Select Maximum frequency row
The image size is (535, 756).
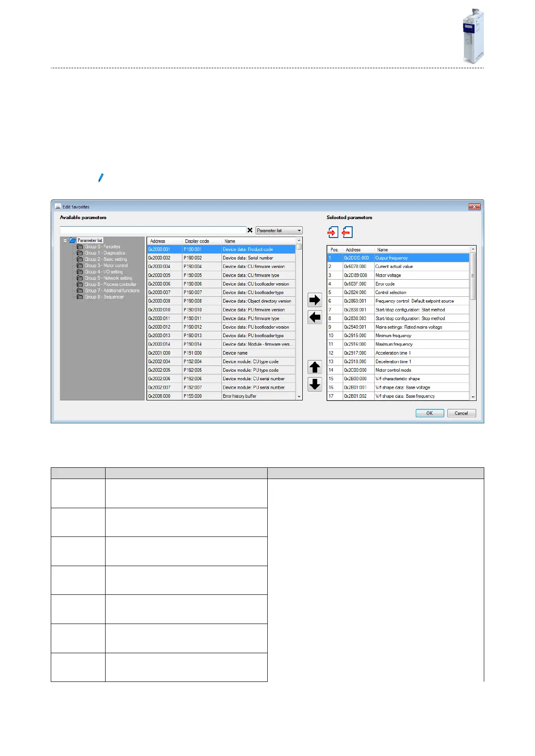point(398,344)
